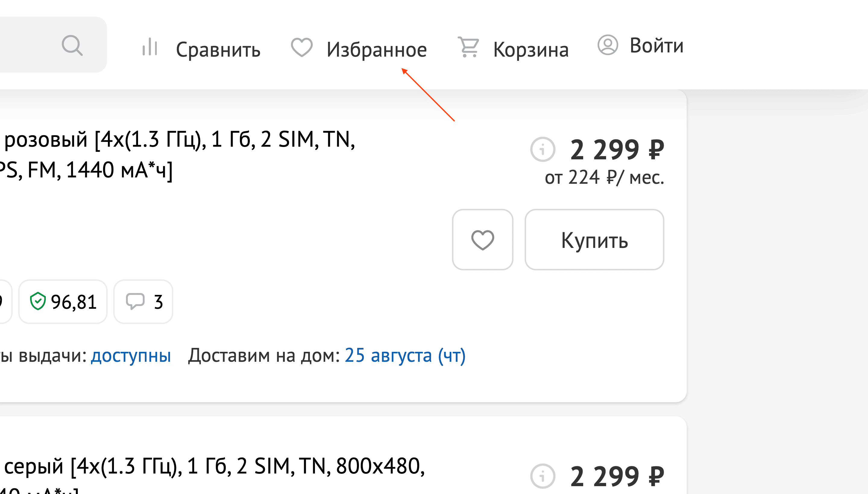Screen dimensions: 868x494
Task: Open the Корзина cart page
Action: 530,50
